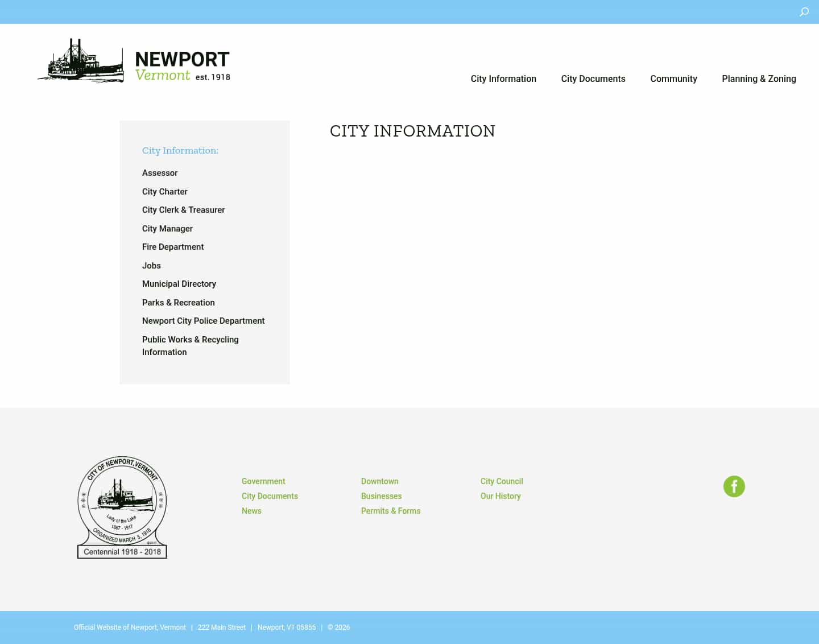Visit City Clerk & Treasurer page

click(183, 210)
